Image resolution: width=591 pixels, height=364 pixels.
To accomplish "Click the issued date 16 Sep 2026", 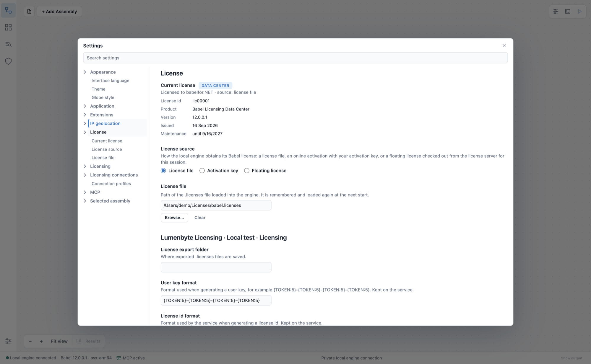I will [x=205, y=125].
